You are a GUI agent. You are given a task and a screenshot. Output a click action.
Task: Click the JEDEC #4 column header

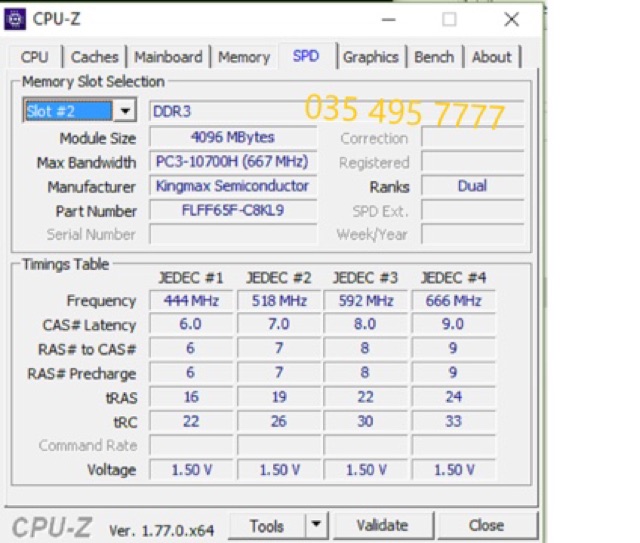pos(453,278)
